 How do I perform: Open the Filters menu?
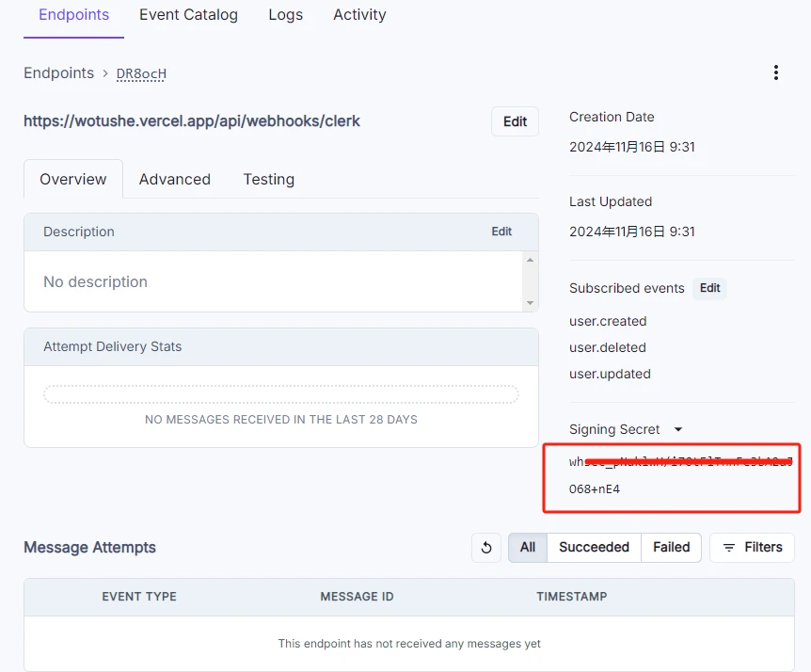(752, 548)
